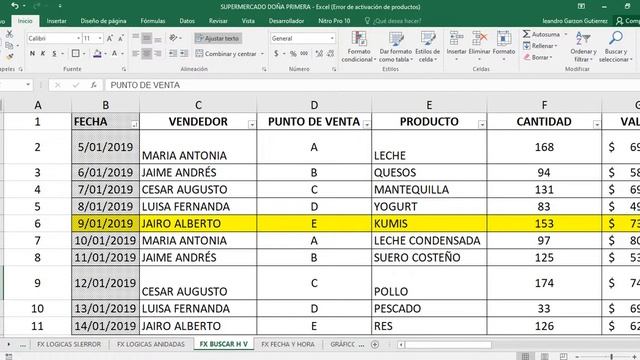This screenshot has width=640, height=360.
Task: Click ¿Qué desea hacer? search box
Action: (393, 21)
